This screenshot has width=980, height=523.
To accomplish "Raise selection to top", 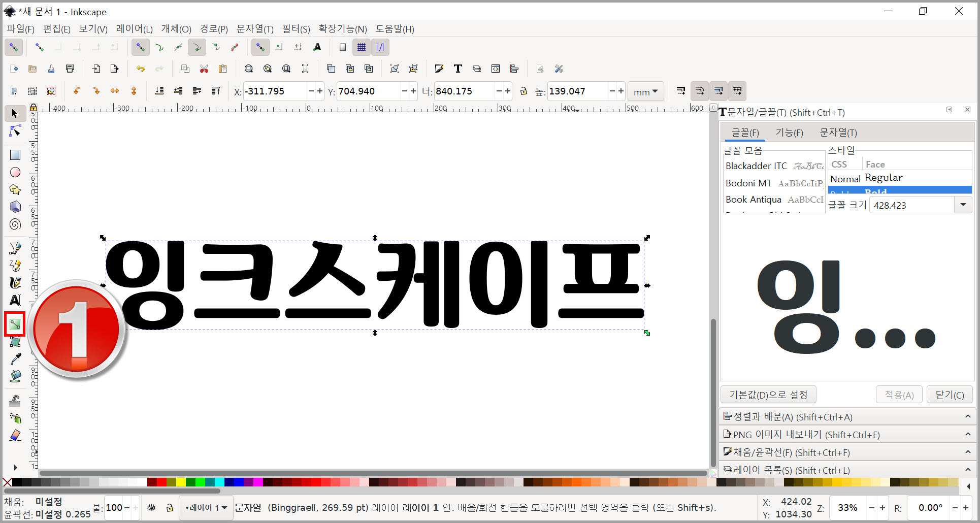I will (x=216, y=91).
